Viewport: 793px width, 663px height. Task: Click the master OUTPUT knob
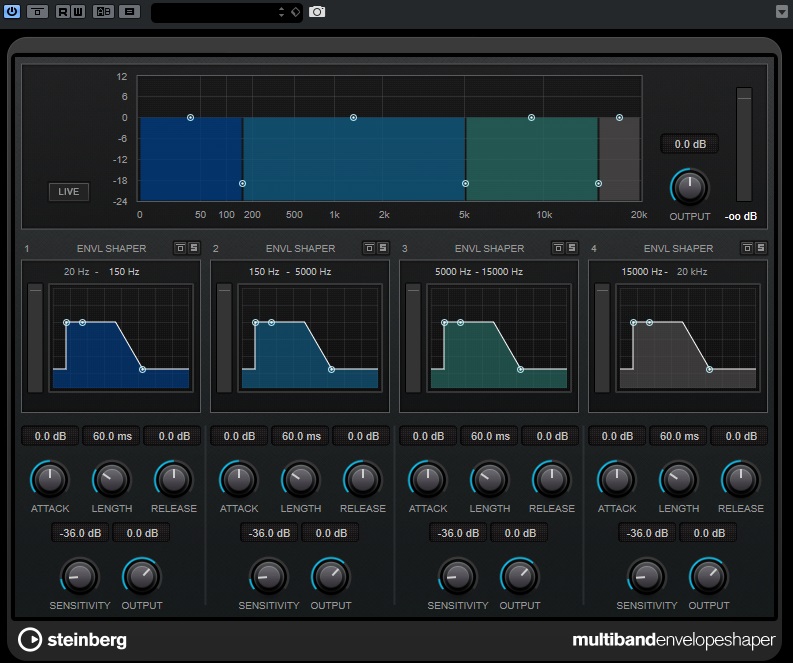690,188
